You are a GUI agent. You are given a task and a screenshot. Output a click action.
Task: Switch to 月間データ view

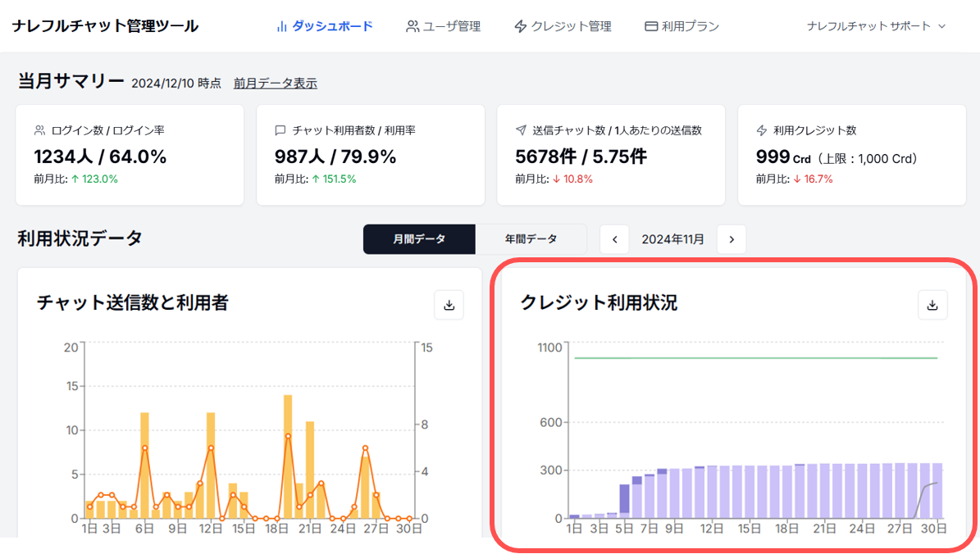tap(419, 239)
